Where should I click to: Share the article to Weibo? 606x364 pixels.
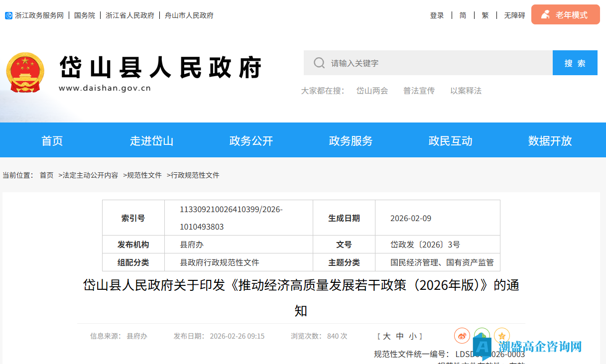point(462,336)
